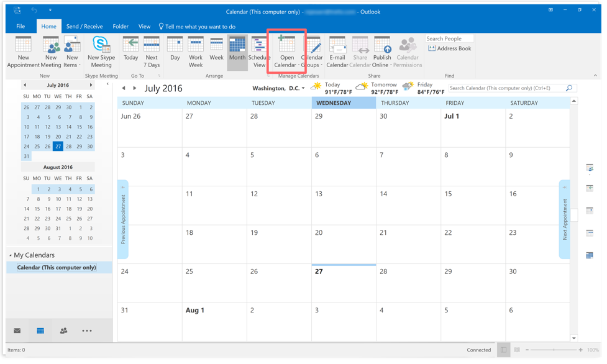
Task: Zoom out with minus button
Action: tap(527, 350)
